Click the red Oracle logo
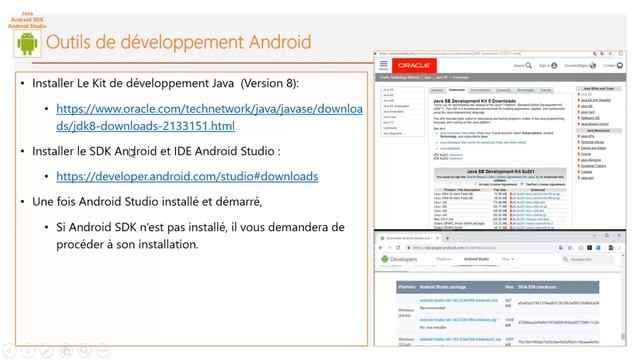 (x=414, y=65)
